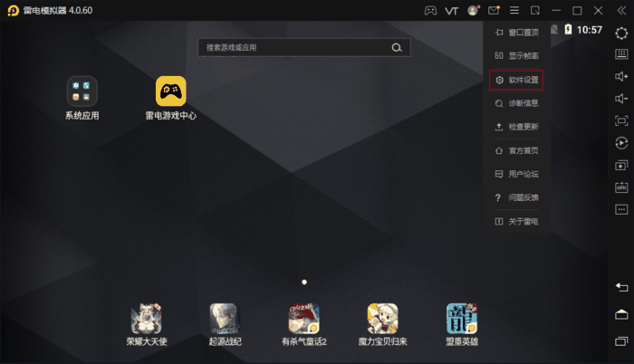Launch the 荣耀大天使 game
Image resolution: width=634 pixels, height=364 pixels.
tap(145, 319)
